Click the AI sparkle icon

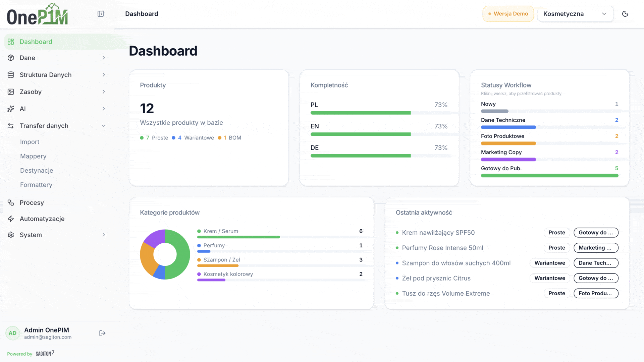tap(11, 109)
